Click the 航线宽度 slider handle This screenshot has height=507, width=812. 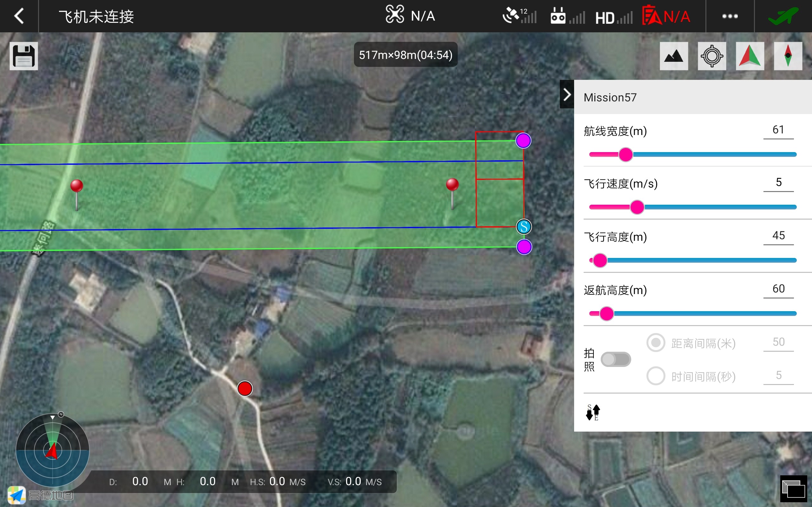pyautogui.click(x=625, y=155)
